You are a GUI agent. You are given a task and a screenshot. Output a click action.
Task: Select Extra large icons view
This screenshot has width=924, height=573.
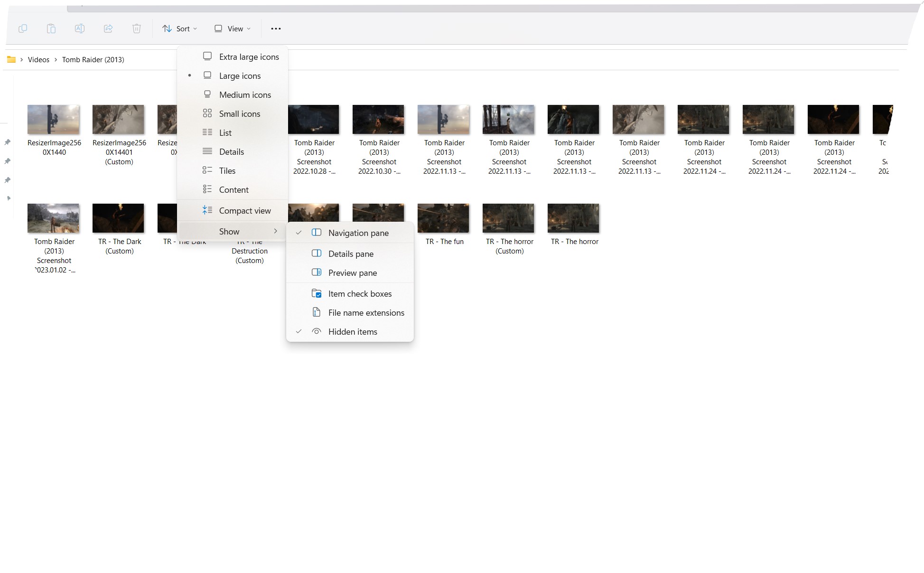click(x=233, y=56)
